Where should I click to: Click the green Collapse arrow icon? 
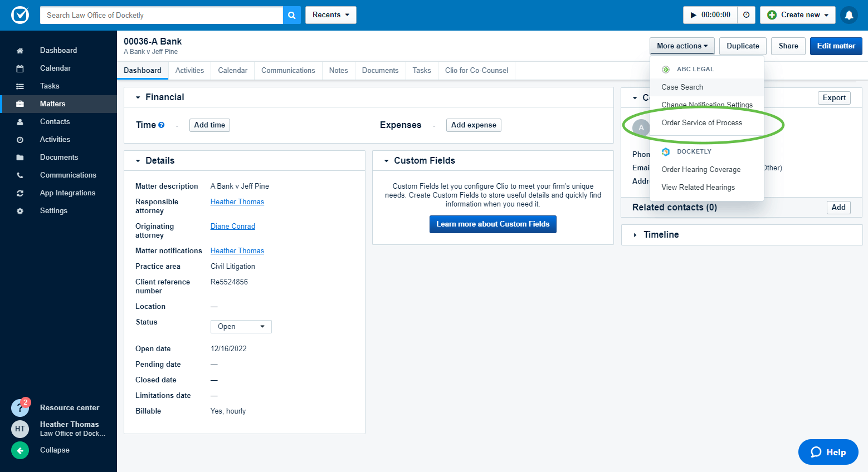coord(20,450)
